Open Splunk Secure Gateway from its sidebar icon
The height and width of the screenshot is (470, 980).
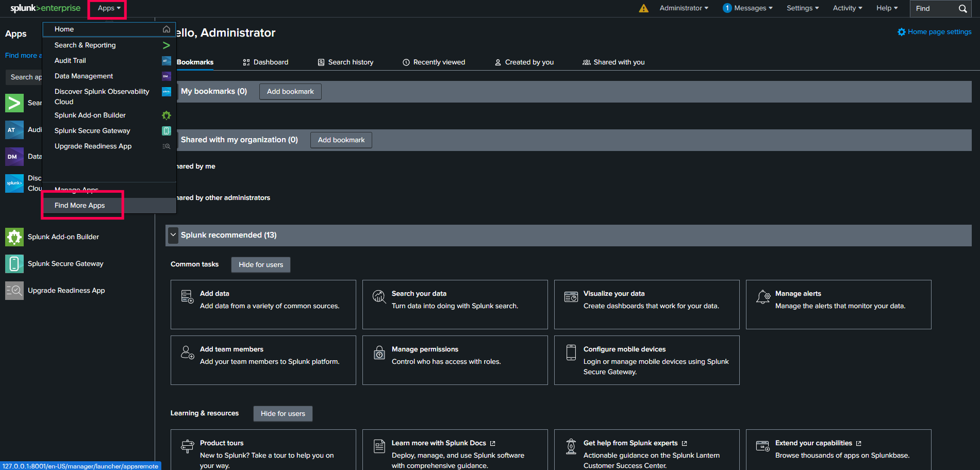pyautogui.click(x=14, y=263)
